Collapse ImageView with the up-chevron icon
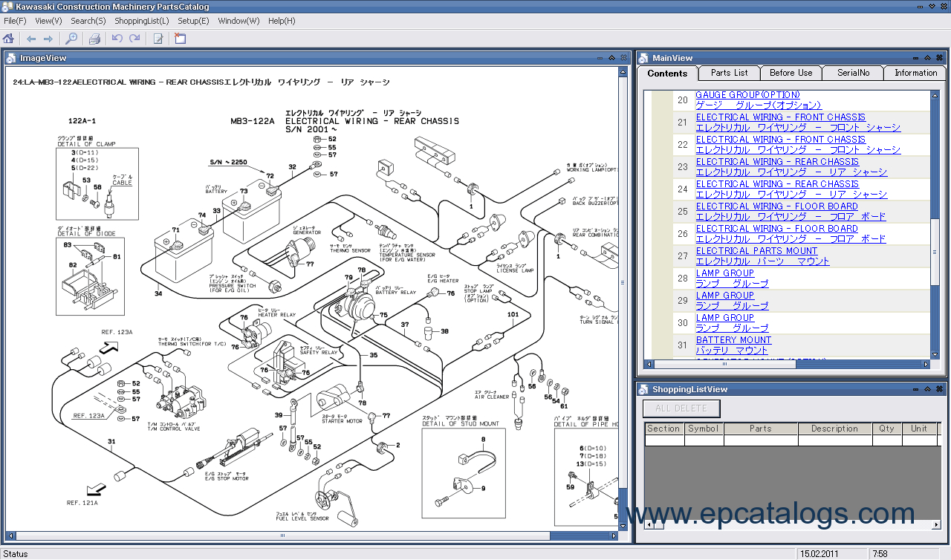The image size is (951, 560). click(x=611, y=58)
